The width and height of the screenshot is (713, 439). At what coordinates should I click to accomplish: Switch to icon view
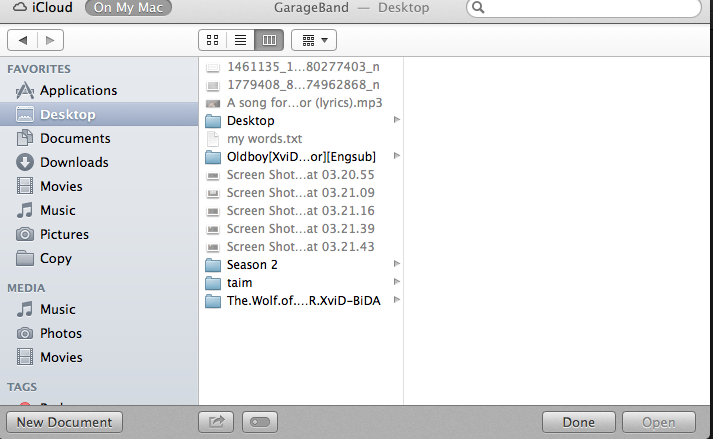212,40
